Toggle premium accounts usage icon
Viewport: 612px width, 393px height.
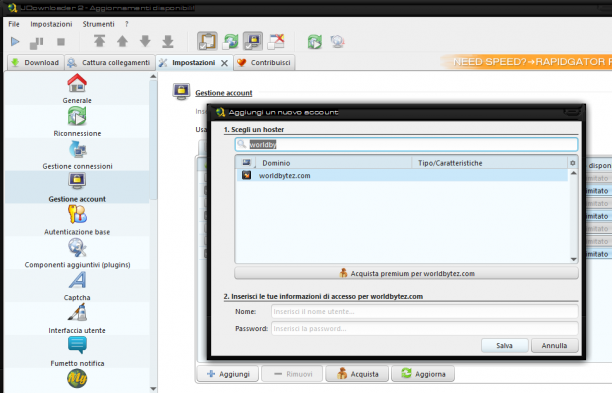pyautogui.click(x=253, y=41)
